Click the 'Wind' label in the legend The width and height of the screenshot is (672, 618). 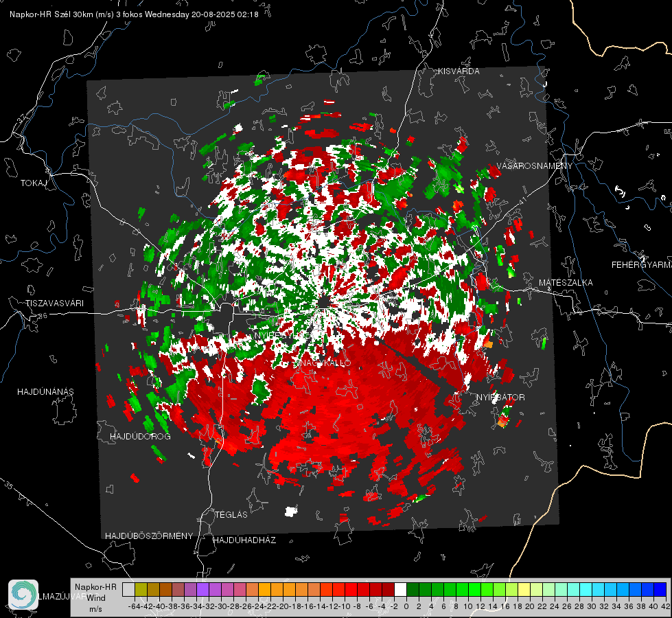[95, 597]
